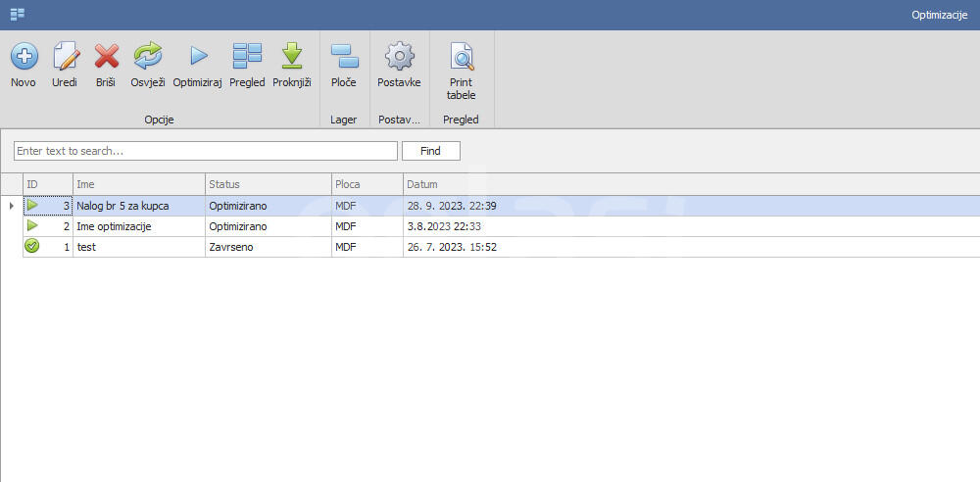Open Ploče stock boards icon
This screenshot has height=482, width=980.
coord(344,57)
